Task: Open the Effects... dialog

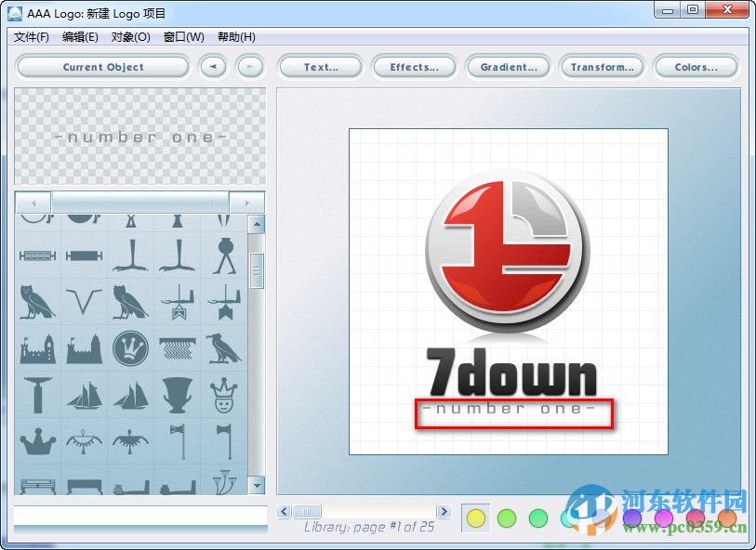Action: click(414, 67)
